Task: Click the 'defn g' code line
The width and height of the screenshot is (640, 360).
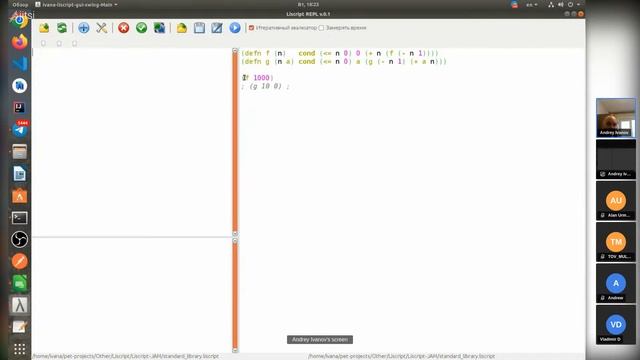Action: (x=344, y=62)
